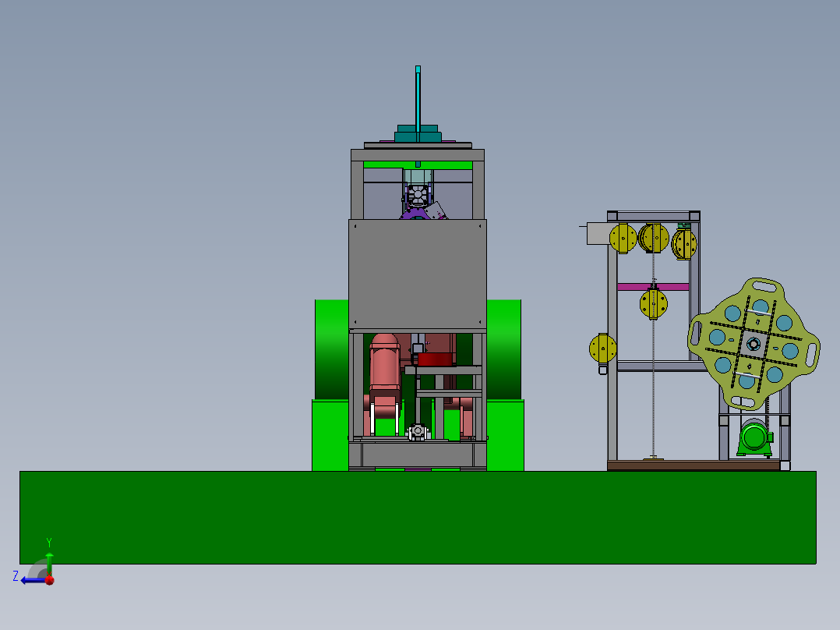Select the small gray gear at frame bottom
840x630 pixels.
click(418, 431)
